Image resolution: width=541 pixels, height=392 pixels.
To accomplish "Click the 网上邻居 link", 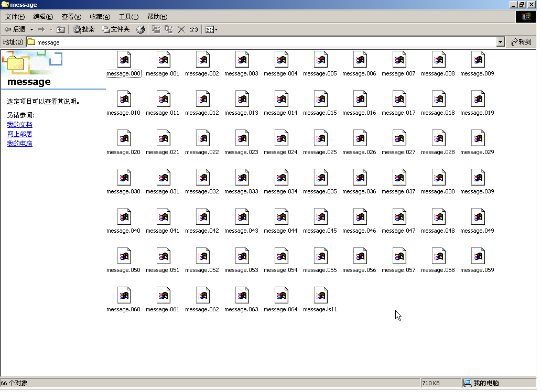I will pyautogui.click(x=19, y=134).
